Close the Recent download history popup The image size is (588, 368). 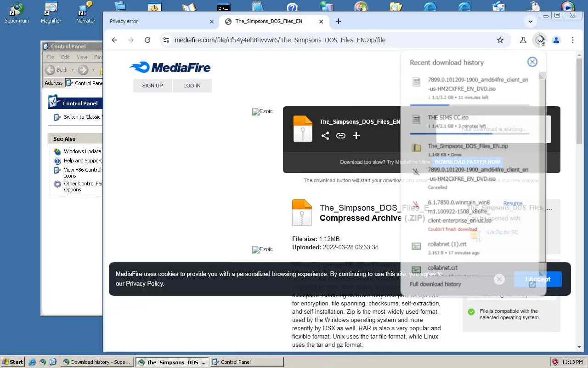pos(532,62)
